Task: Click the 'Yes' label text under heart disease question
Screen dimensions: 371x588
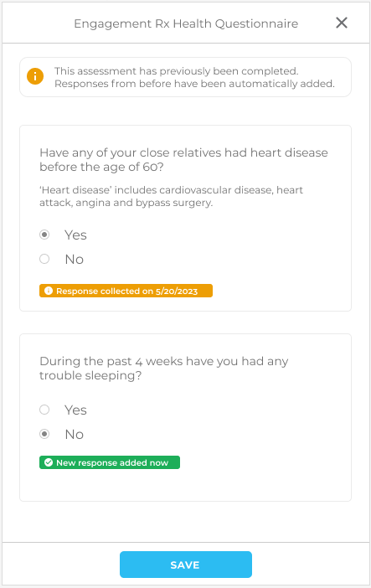Action: (75, 235)
